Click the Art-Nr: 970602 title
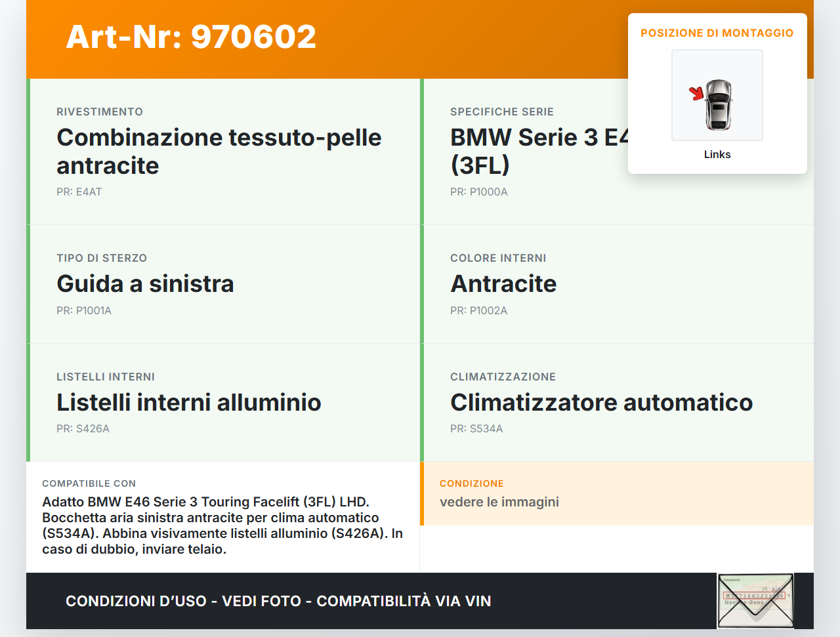This screenshot has height=637, width=840. [191, 37]
